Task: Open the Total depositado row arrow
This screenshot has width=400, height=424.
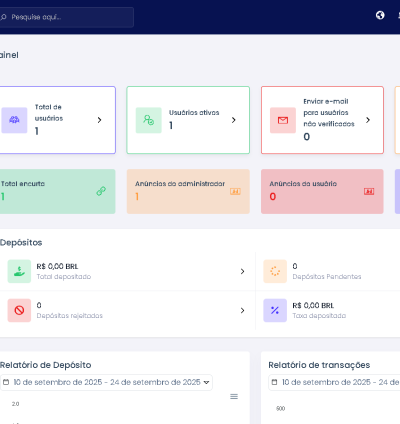Action: coord(242,271)
